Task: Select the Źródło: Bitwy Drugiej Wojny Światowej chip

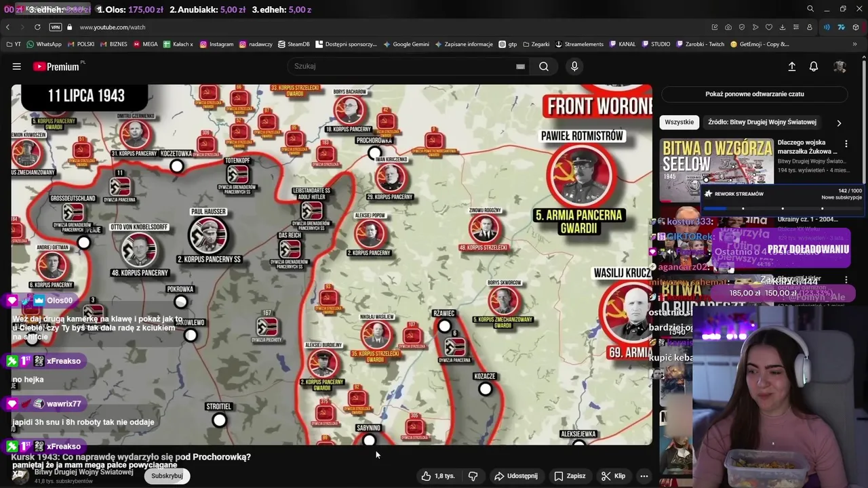Action: click(762, 122)
